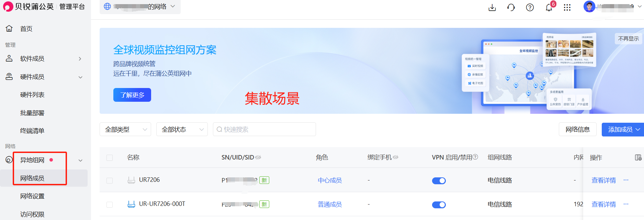The width and height of the screenshot is (644, 220).
Task: Open more actions for UR-UR7206-000T row
Action: [x=626, y=204]
